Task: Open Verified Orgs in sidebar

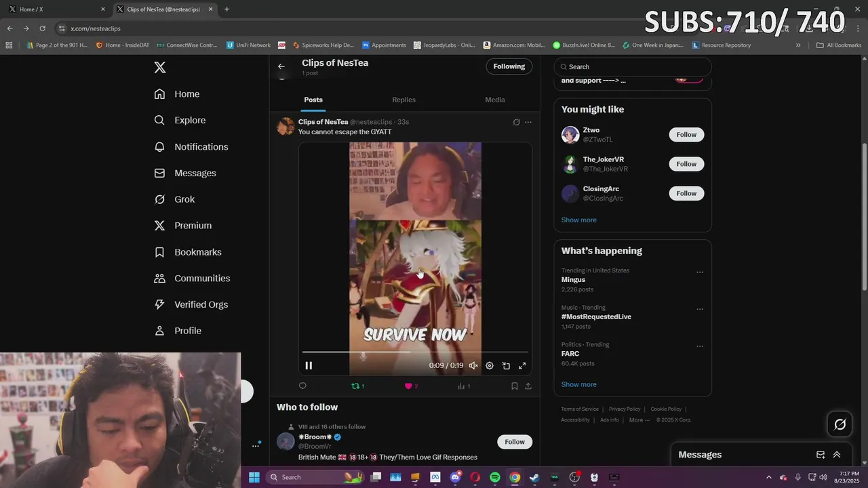Action: coord(191,304)
